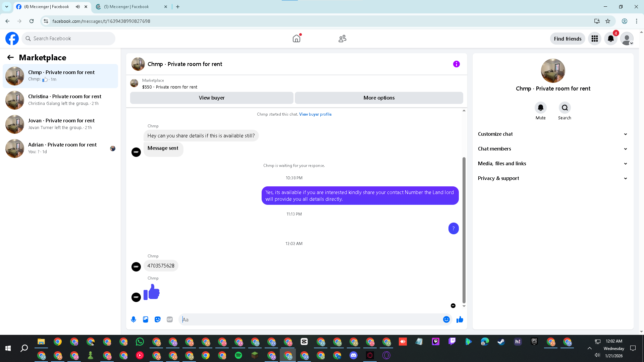Show hidden system tray icons chevron

click(x=589, y=348)
